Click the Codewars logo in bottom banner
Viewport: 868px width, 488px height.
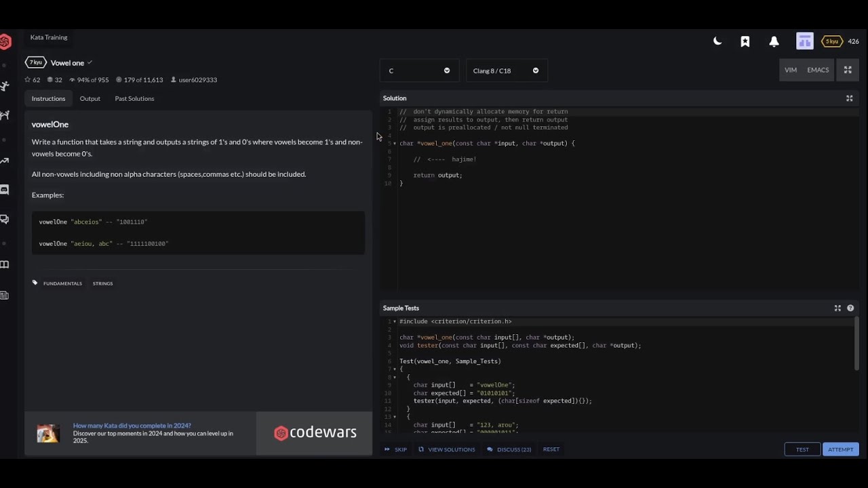pyautogui.click(x=315, y=433)
